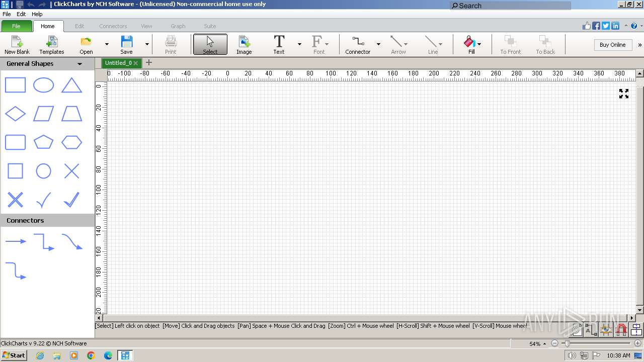Expand the Save dropdown arrow
Viewport: 644px width, 362px height.
(147, 44)
